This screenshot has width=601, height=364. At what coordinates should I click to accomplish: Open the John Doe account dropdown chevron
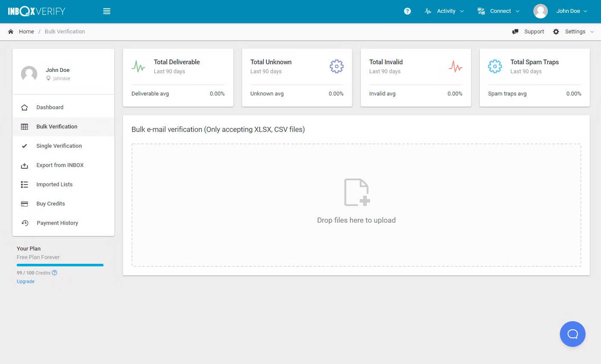pos(585,12)
